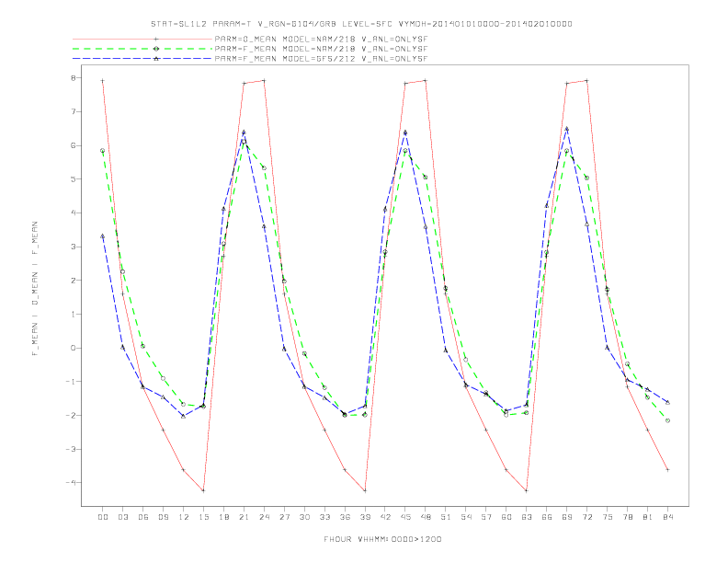Click the vertical axis label F_MEAN | O_MEAN | F_MEAN
The width and height of the screenshot is (728, 563).
35,289
